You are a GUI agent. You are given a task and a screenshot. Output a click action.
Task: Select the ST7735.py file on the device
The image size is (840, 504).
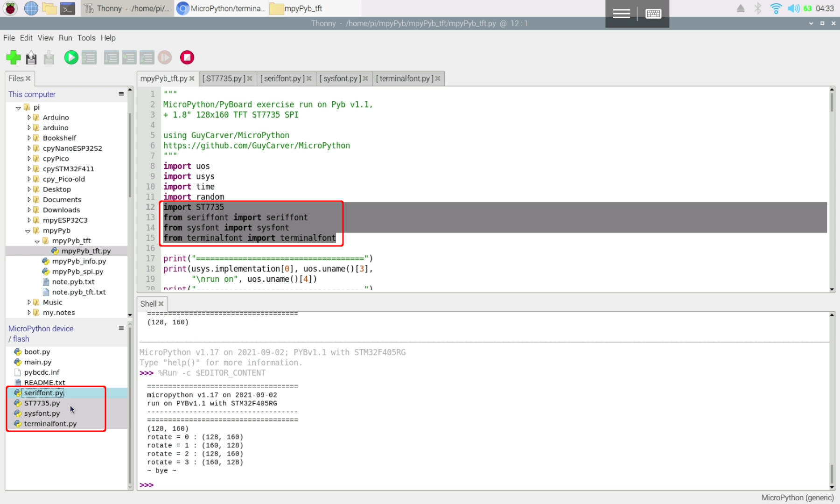[x=42, y=403]
